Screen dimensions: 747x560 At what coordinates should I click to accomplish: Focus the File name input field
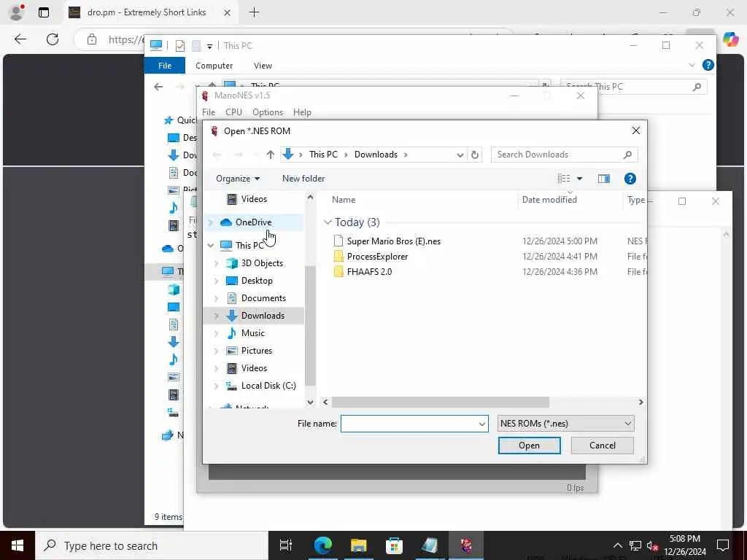pos(409,424)
